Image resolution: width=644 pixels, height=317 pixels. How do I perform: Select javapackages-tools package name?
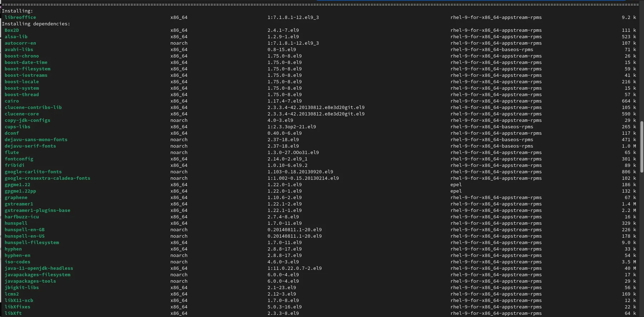pyautogui.click(x=30, y=281)
